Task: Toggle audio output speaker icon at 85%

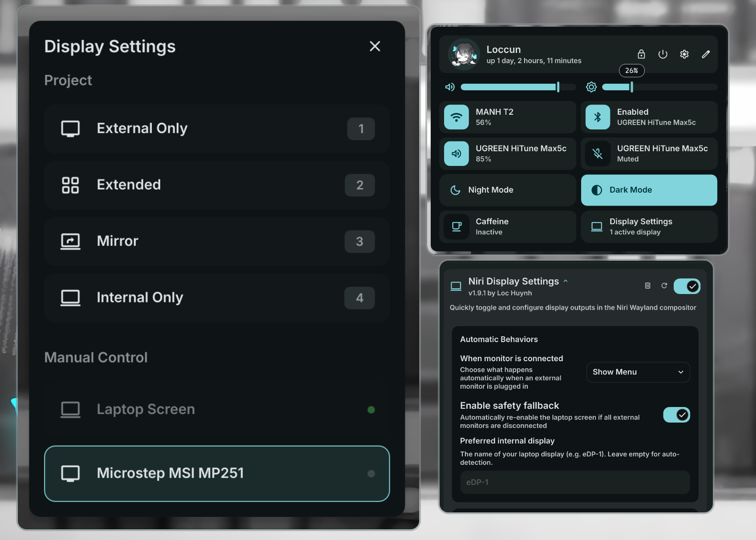Action: (456, 153)
